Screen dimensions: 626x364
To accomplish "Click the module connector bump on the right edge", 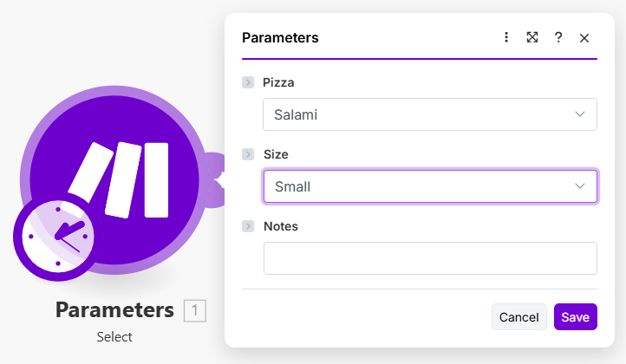I will [214, 178].
